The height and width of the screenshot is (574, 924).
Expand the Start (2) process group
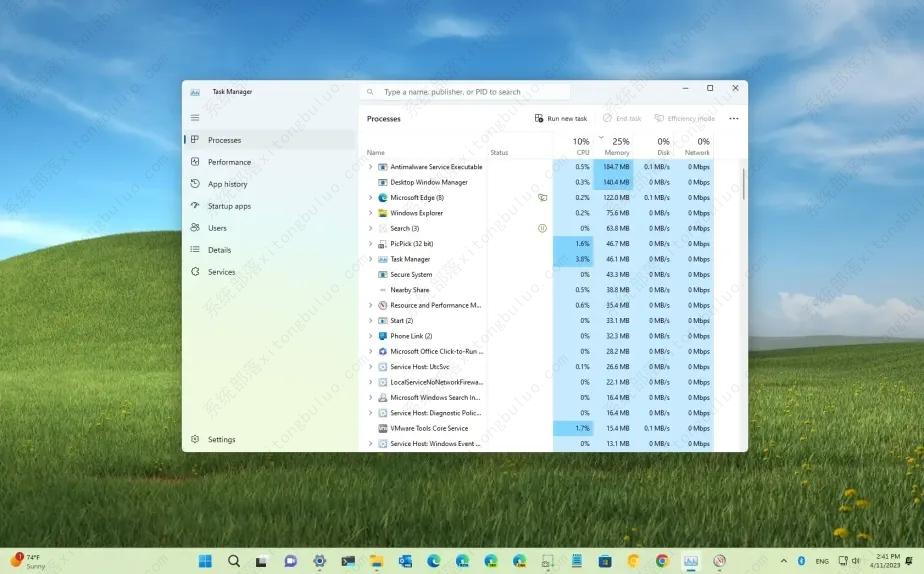[371, 321]
